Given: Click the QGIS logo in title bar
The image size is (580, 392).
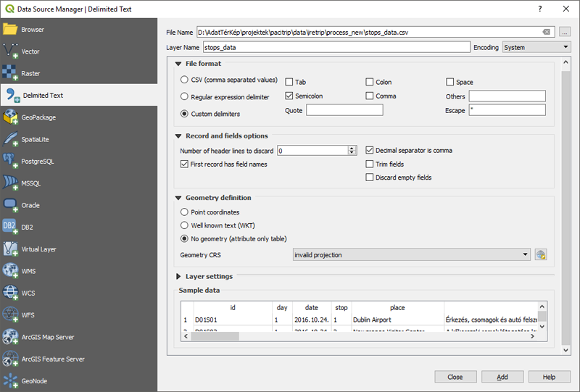Looking at the screenshot, I should (x=9, y=9).
